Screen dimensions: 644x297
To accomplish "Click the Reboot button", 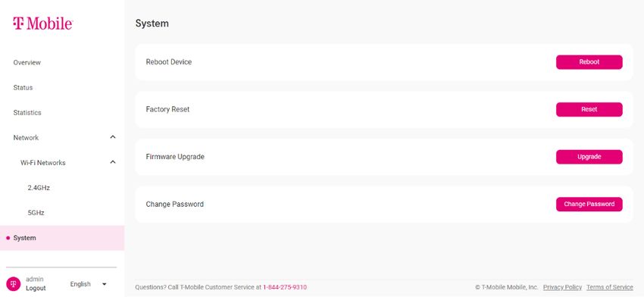I will point(589,62).
